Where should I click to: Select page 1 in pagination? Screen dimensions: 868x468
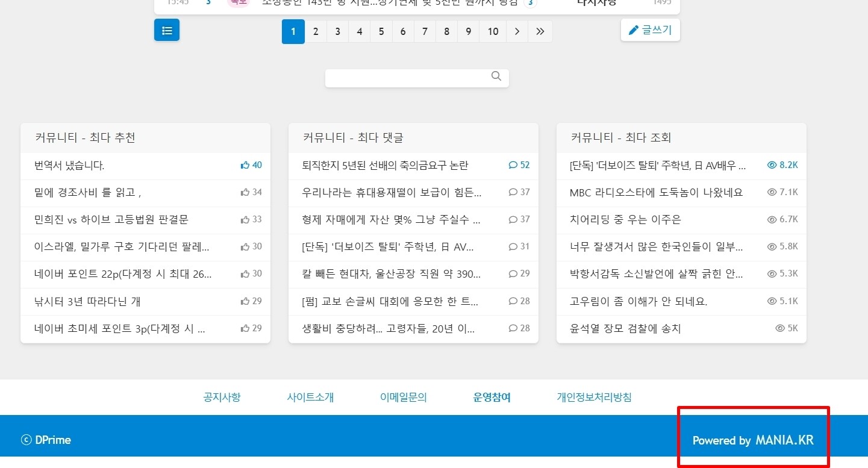(293, 32)
